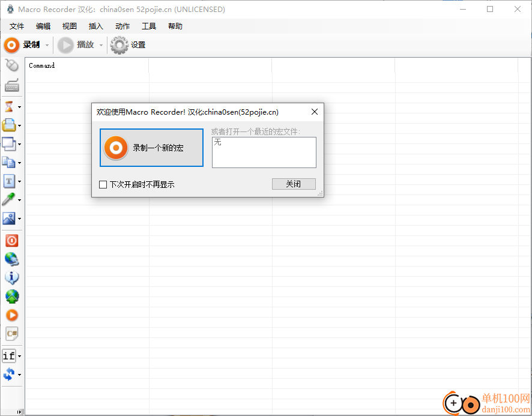This screenshot has height=416, width=532.
Task: Expand the window icon dropdown arrow
Action: (x=20, y=145)
